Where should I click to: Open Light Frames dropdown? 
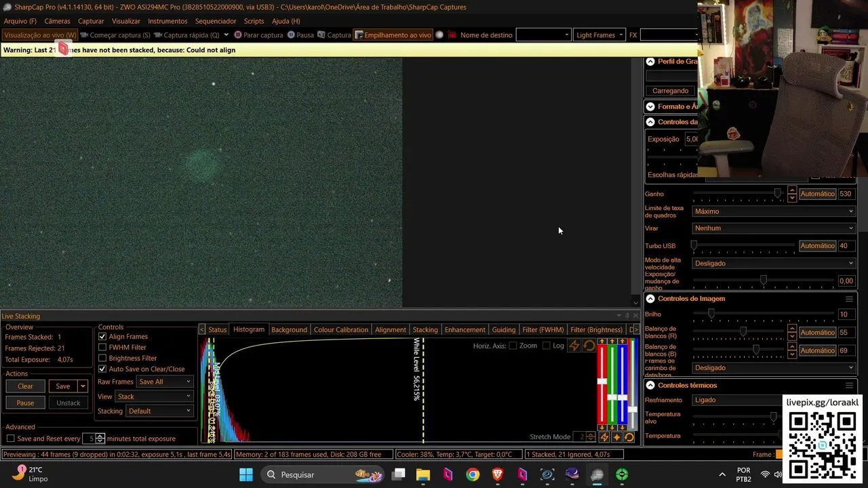pos(599,35)
